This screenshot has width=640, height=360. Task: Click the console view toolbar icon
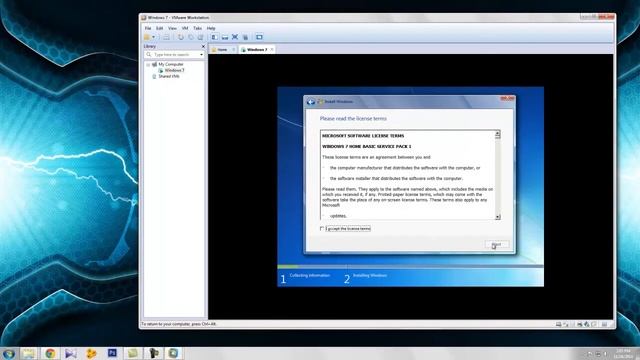259,37
